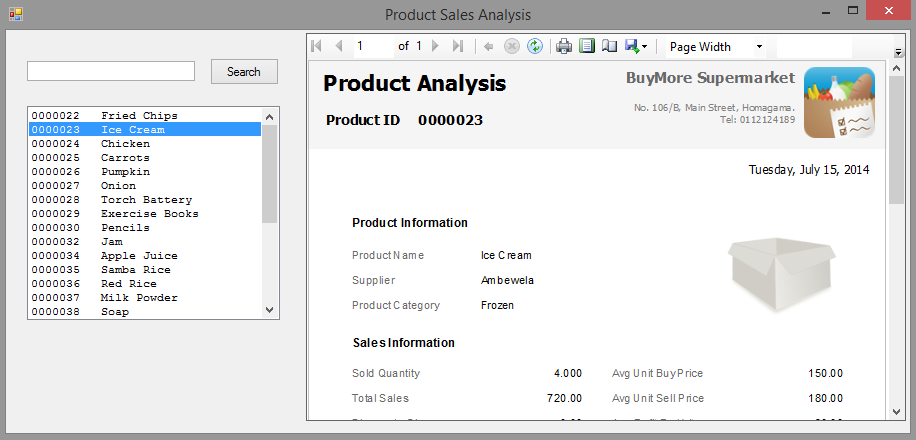
Task: Open toolbar overflow arrow at right end
Action: (897, 50)
